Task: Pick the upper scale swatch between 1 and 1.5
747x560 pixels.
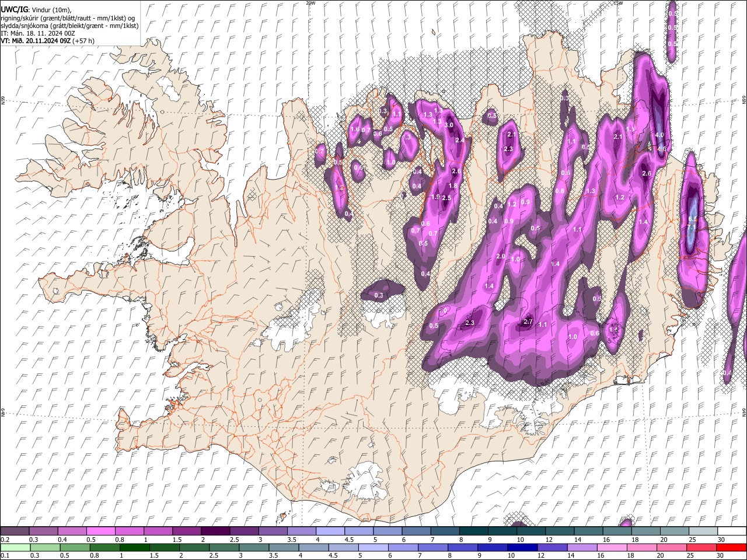Action: click(x=158, y=531)
